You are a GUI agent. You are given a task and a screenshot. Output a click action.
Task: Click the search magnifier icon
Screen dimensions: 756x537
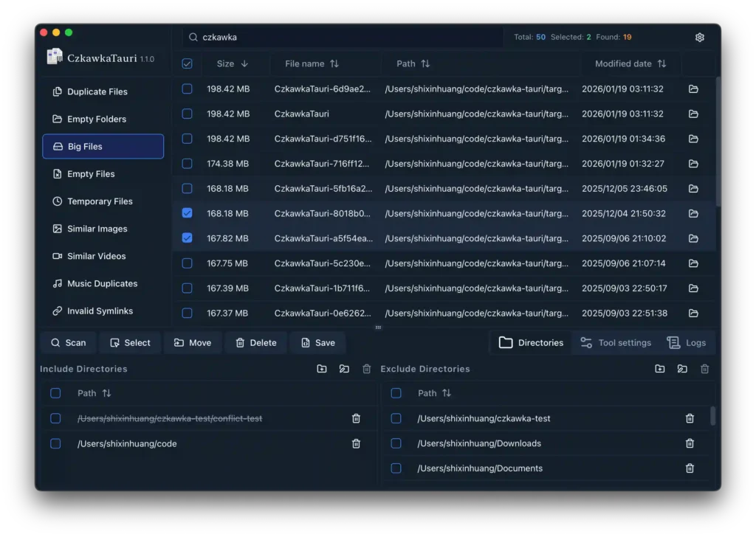tap(193, 37)
